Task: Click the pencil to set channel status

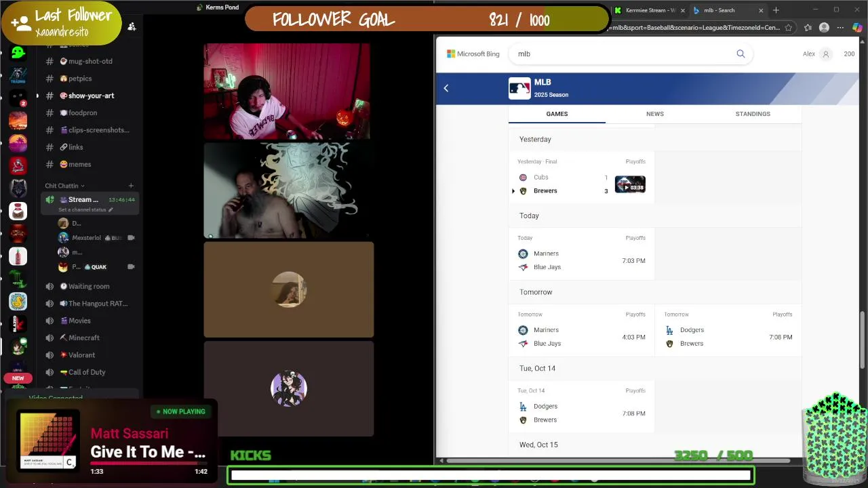Action: point(111,209)
